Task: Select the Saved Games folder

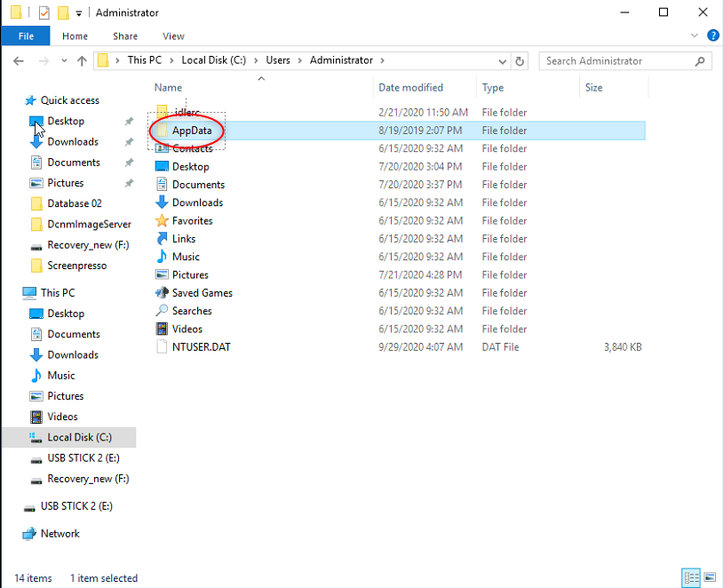Action: click(x=202, y=293)
